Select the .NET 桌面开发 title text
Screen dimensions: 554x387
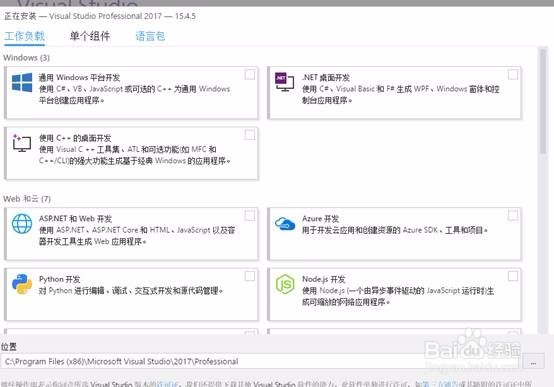(326, 77)
